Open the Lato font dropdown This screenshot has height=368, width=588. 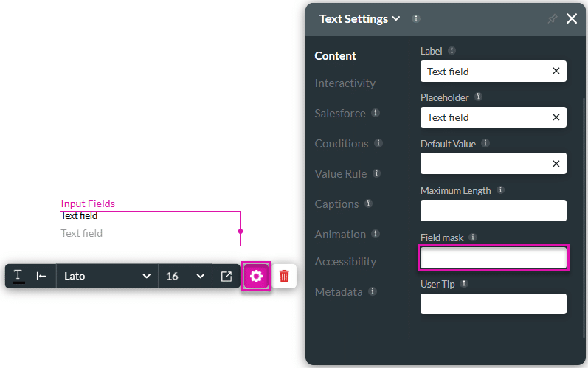click(x=106, y=276)
